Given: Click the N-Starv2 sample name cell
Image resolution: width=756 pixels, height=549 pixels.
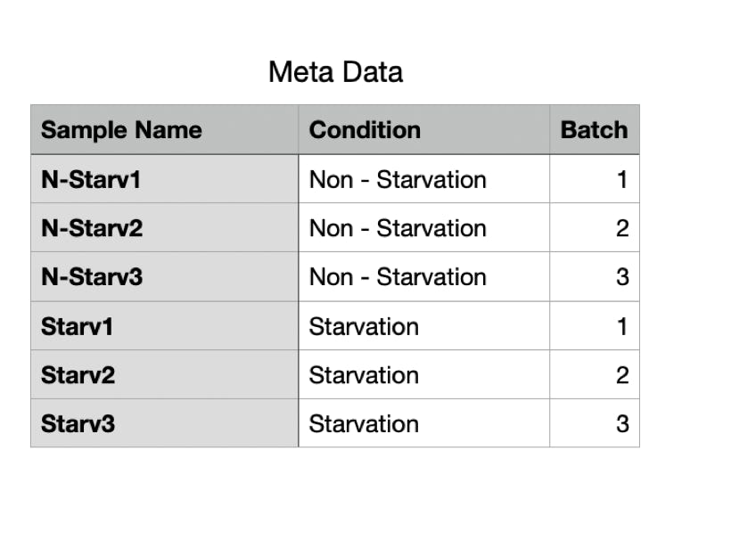Looking at the screenshot, I should coord(164,228).
